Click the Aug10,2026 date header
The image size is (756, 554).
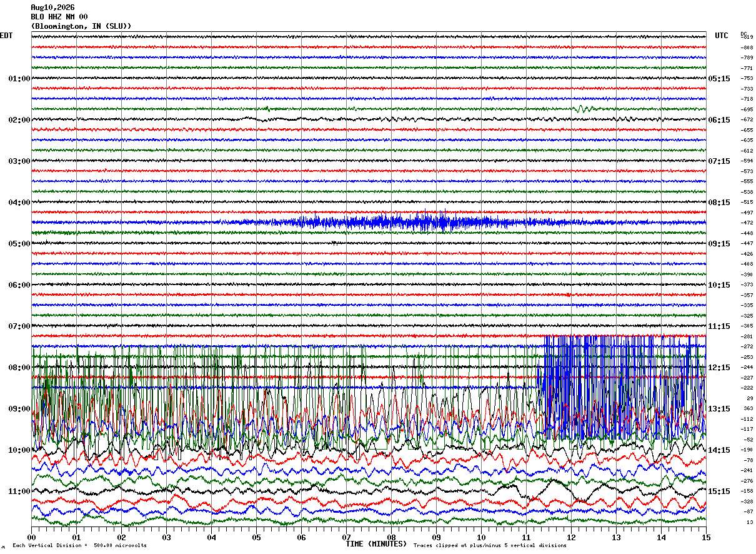pos(52,8)
